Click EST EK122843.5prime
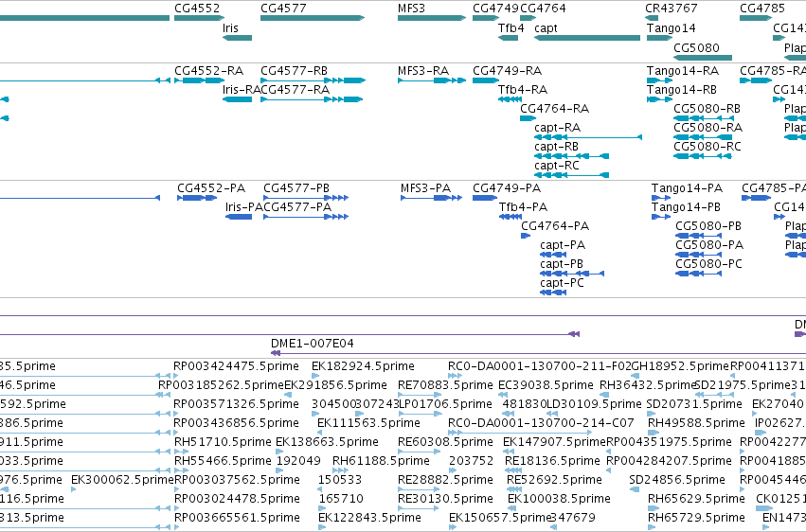The width and height of the screenshot is (806, 532). point(369,518)
